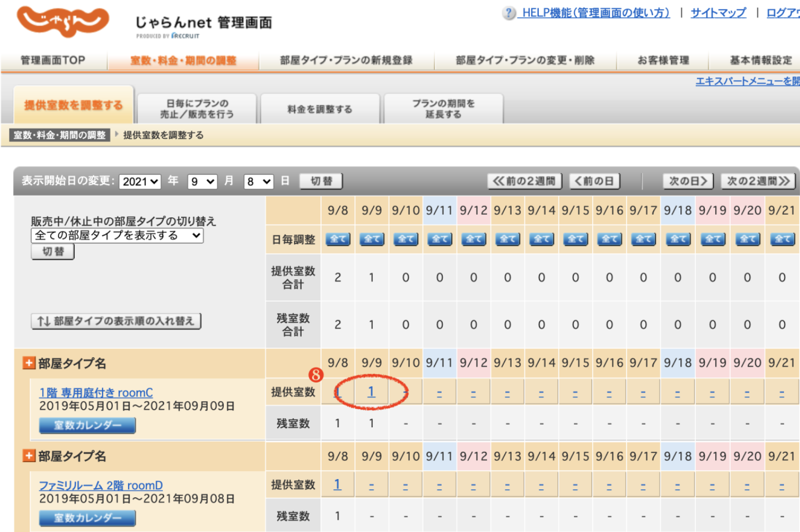The width and height of the screenshot is (800, 532).
Task: Open the year dropdown showing 2021
Action: [140, 182]
